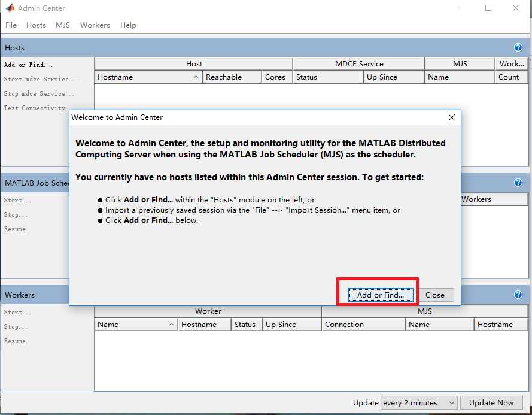Open the update interval dropdown
Screen dimensions: 532x415
click(x=419, y=403)
